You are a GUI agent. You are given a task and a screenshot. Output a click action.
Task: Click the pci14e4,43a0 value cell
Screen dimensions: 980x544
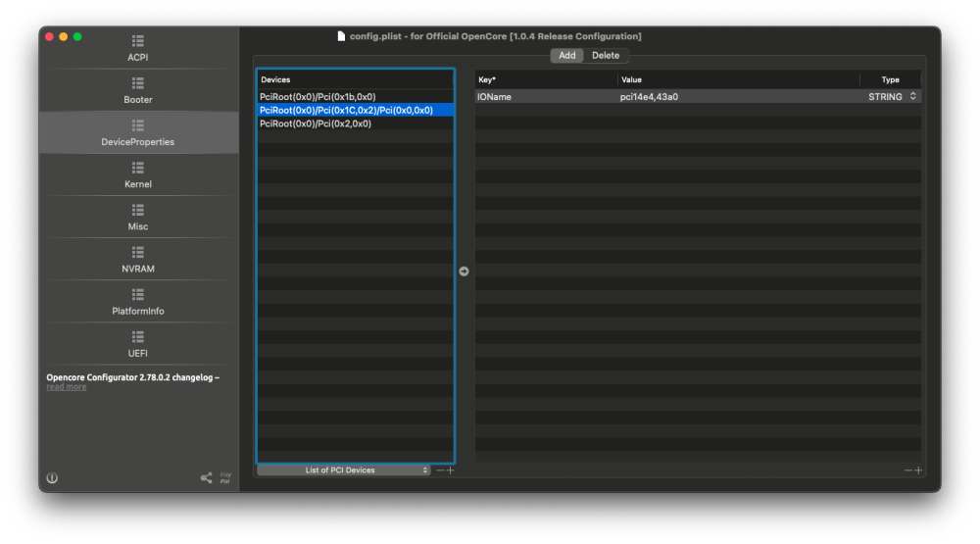pos(739,97)
